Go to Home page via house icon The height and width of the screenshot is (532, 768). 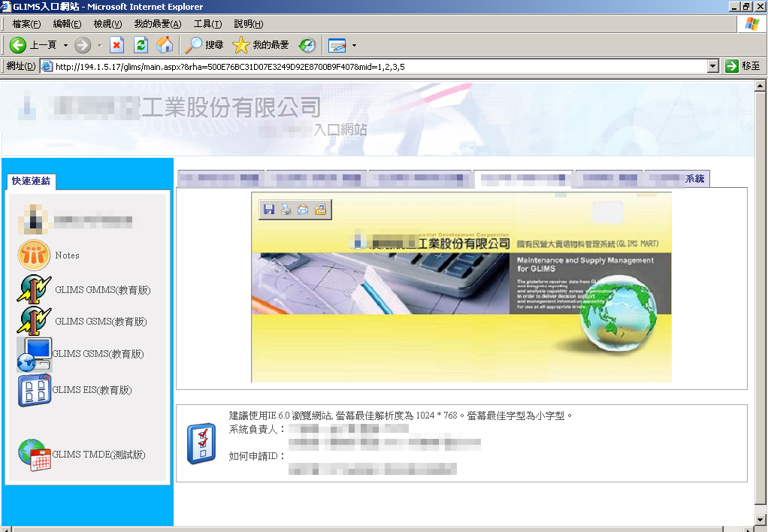(165, 45)
